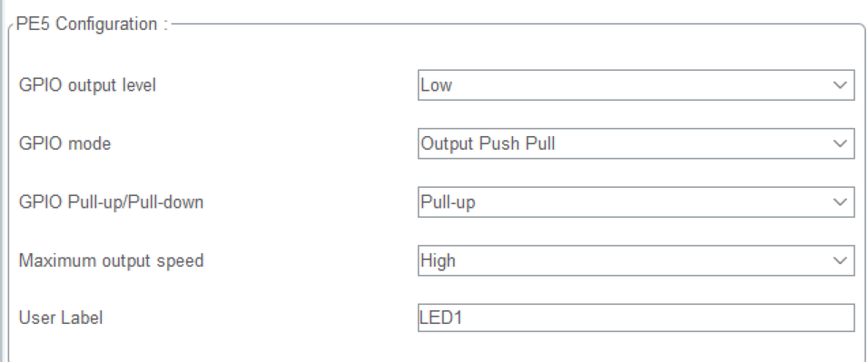The image size is (868, 362).
Task: Open the GPIO Pull-up/Pull-down dropdown arrow
Action: (x=841, y=202)
